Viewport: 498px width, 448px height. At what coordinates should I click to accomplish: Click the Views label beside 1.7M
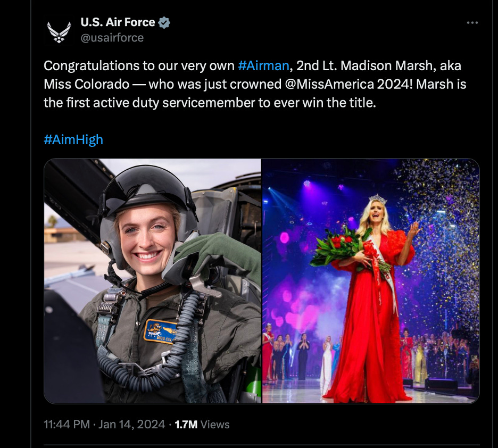(215, 425)
